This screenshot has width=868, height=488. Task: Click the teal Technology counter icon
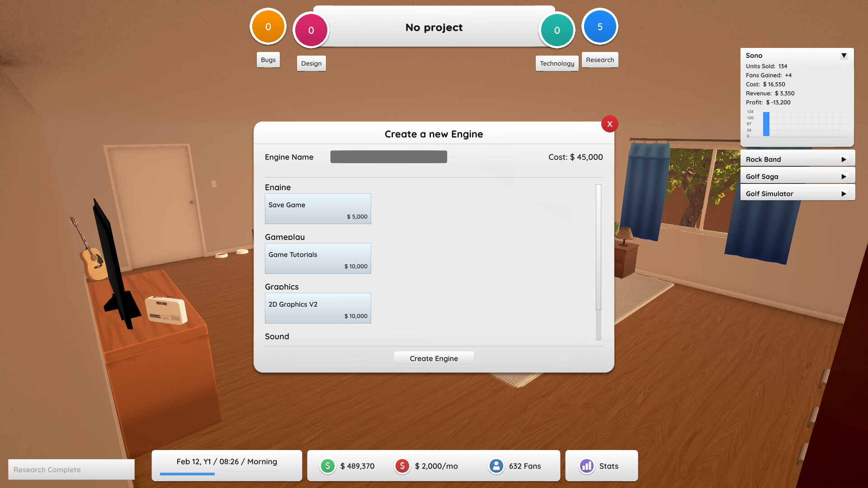(557, 30)
